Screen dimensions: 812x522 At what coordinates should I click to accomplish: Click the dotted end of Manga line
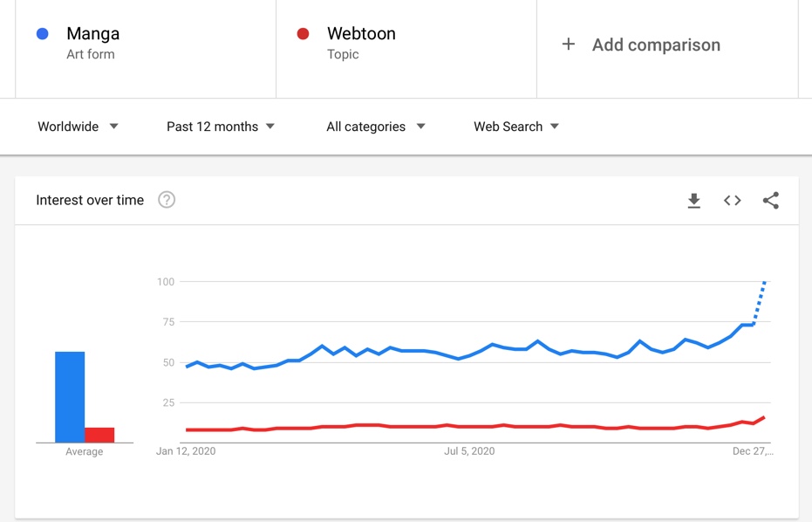pos(760,302)
